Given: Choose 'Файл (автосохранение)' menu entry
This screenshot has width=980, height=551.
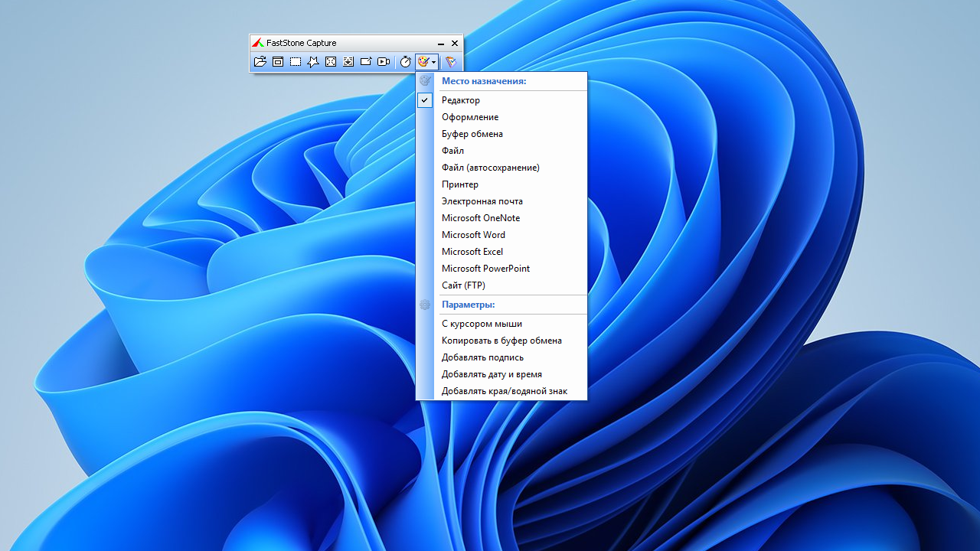Looking at the screenshot, I should click(x=490, y=168).
